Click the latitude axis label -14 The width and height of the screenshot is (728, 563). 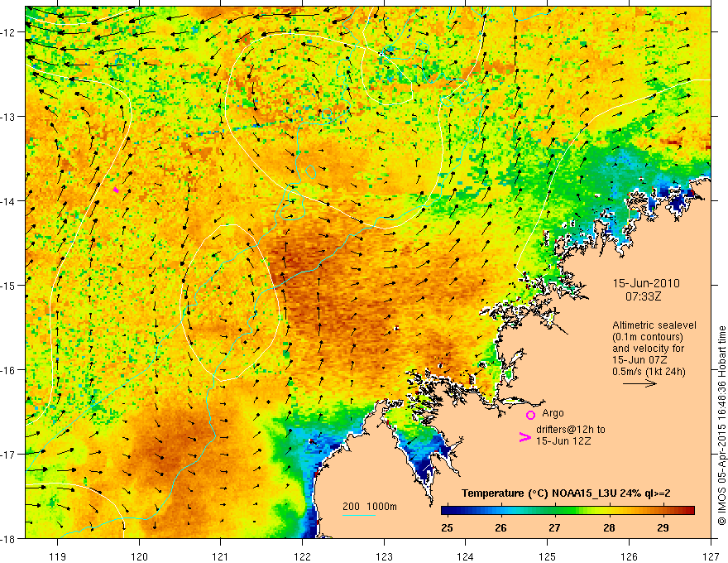[9, 200]
